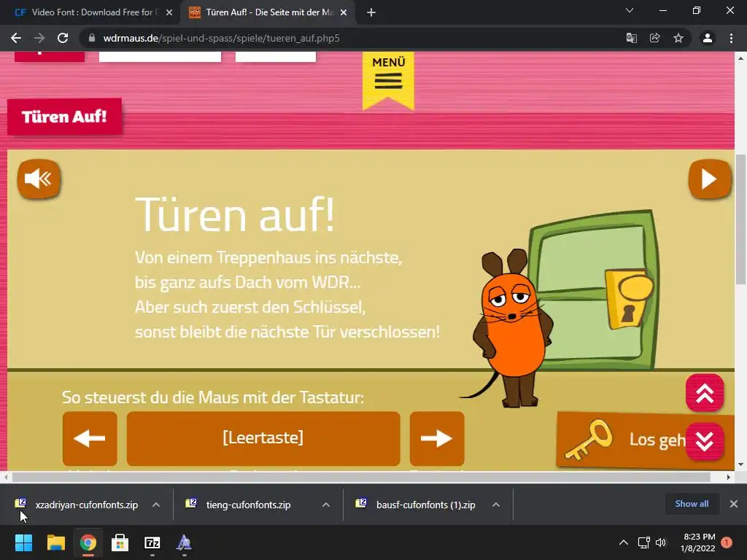Open network settings tray icon
Screen dimensions: 747x560
pyautogui.click(x=644, y=542)
